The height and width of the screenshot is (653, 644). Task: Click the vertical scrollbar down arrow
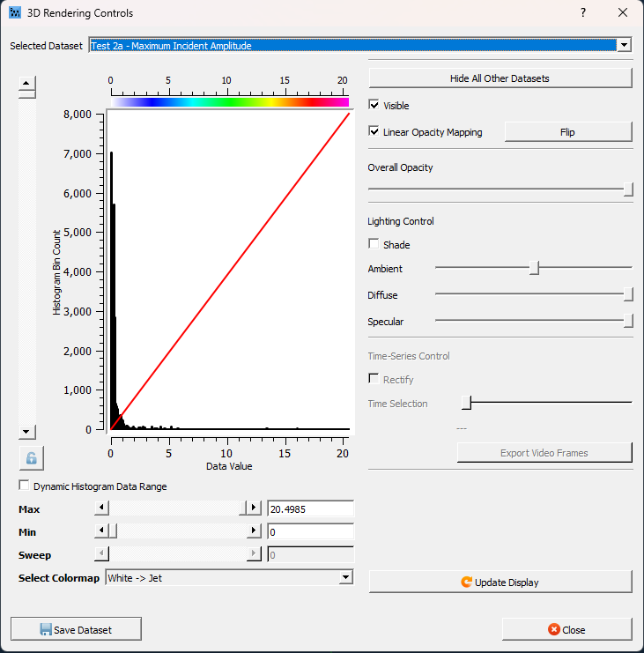point(27,432)
